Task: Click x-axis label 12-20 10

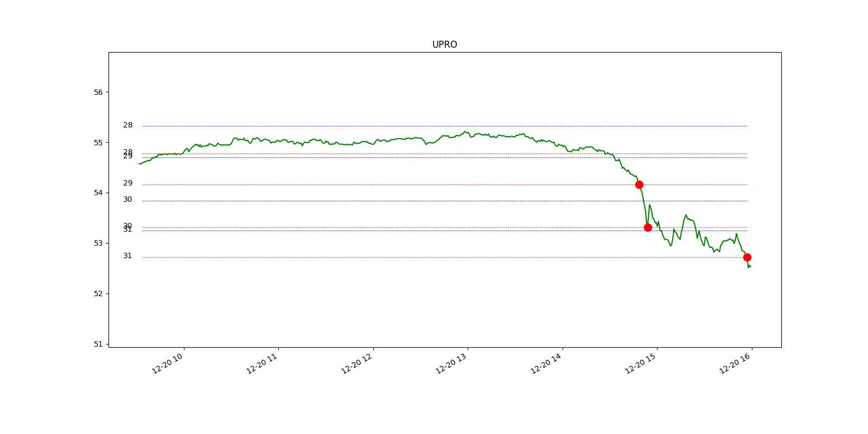Action: 168,363
